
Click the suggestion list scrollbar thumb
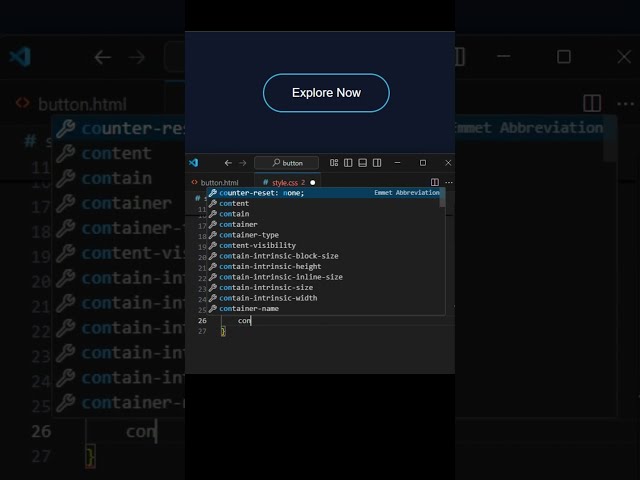coord(442,198)
